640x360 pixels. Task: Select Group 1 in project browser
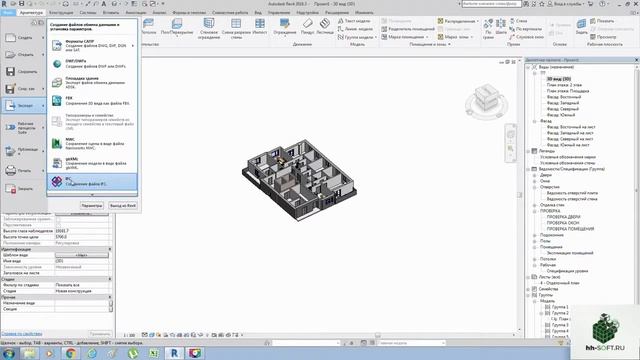point(560,307)
